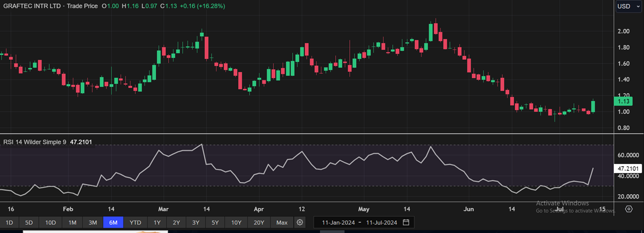This screenshot has height=233, width=644.
Task: Click the 47.2101 RSI value label on axis
Action: (628, 168)
